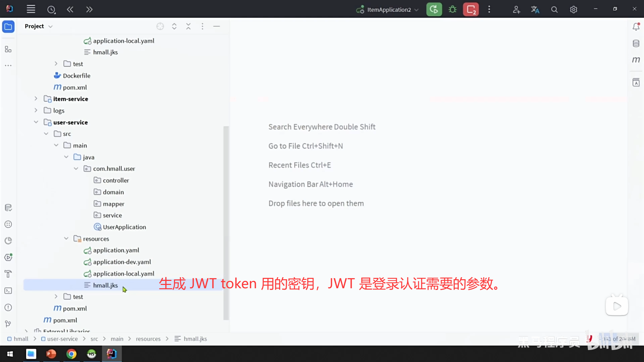Image resolution: width=644 pixels, height=362 pixels.
Task: Open the Git tool window icon
Action: [x=8, y=323]
